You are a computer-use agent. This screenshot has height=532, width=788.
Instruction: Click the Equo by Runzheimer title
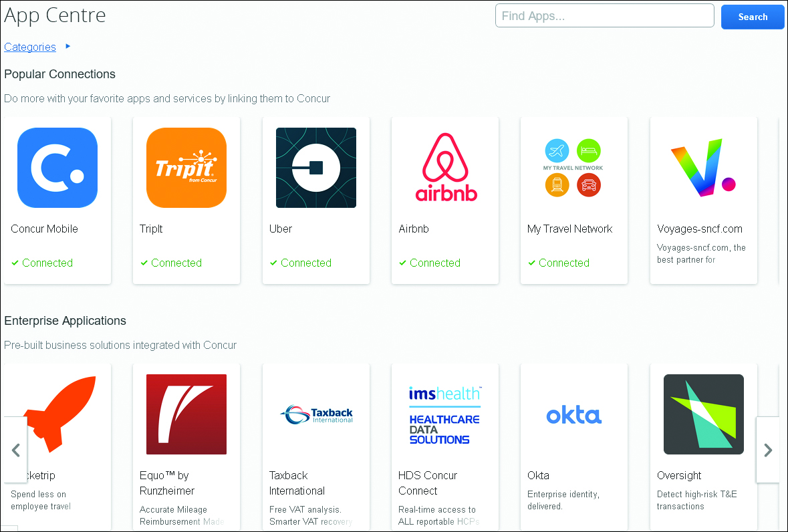(167, 483)
